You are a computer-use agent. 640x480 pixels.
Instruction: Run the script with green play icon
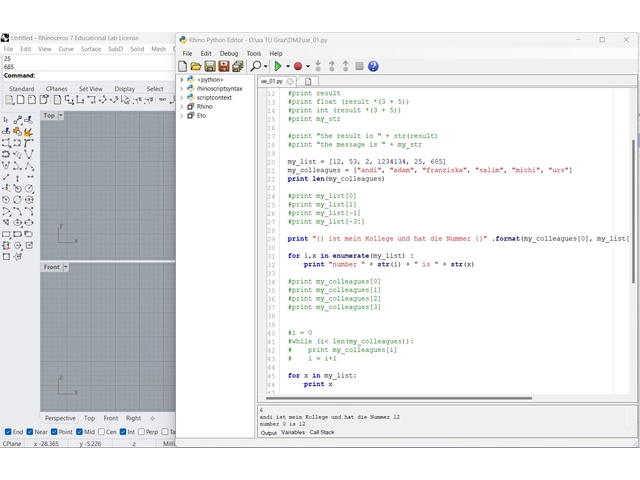[278, 66]
